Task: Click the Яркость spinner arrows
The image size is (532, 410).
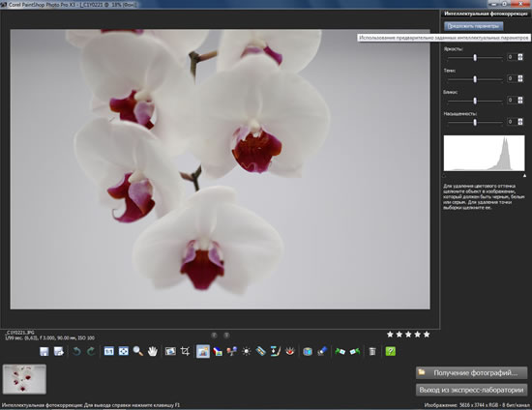Action: point(520,57)
